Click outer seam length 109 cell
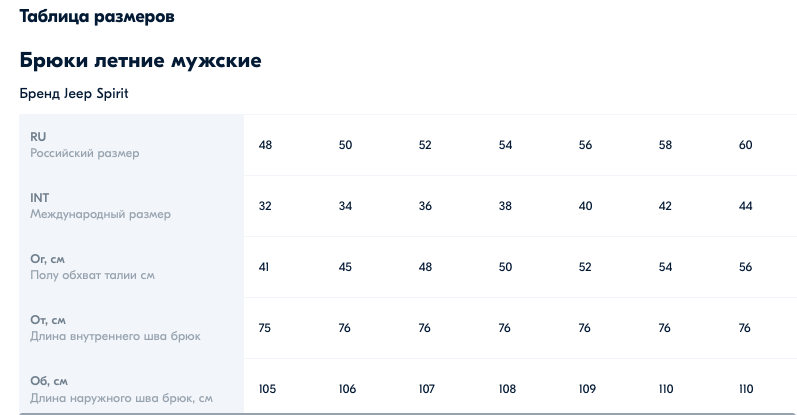 587,389
